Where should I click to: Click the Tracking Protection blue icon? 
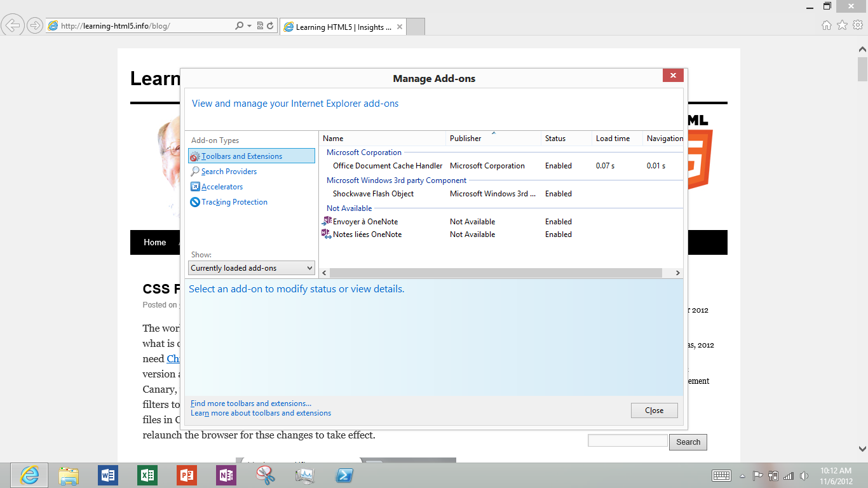[195, 202]
